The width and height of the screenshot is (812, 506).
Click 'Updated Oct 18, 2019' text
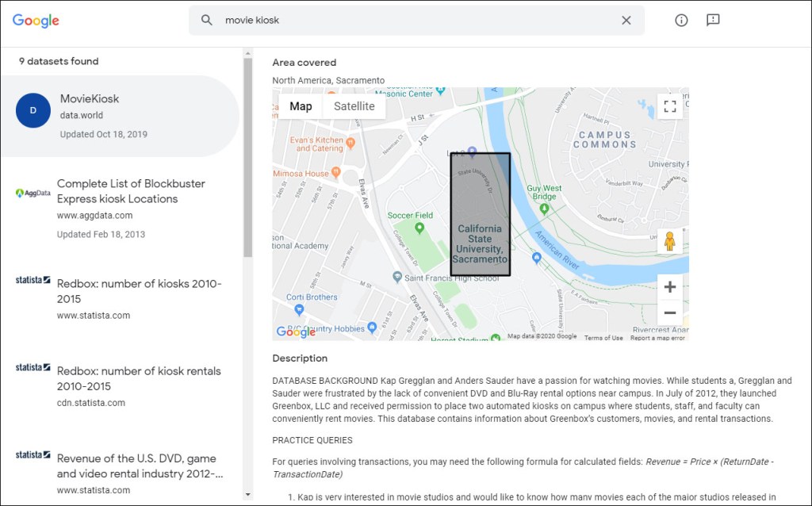[104, 134]
